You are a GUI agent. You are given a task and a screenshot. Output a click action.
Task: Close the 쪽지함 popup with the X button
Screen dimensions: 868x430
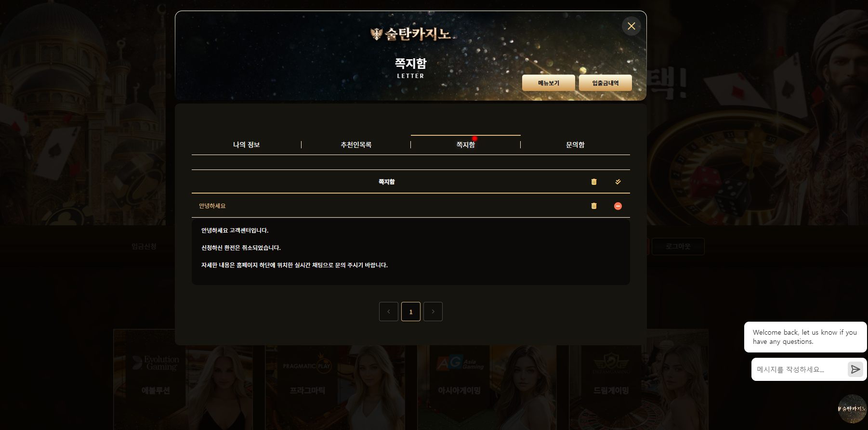click(631, 26)
